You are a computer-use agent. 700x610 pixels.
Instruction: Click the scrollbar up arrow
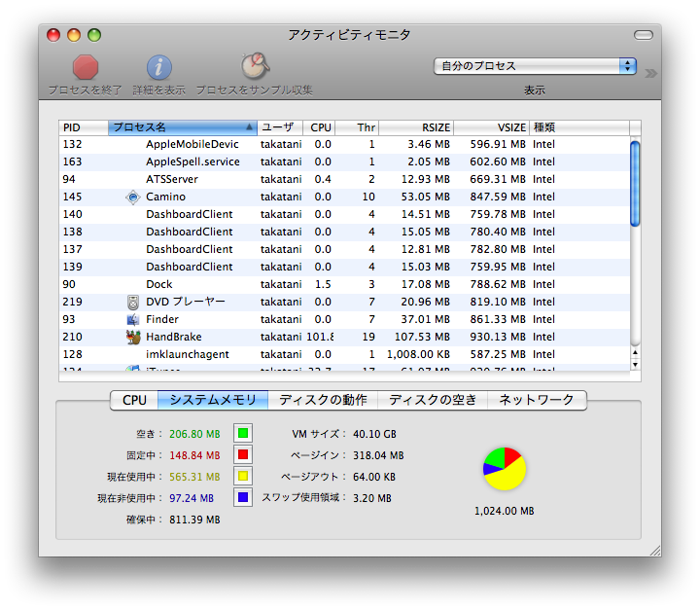point(635,352)
